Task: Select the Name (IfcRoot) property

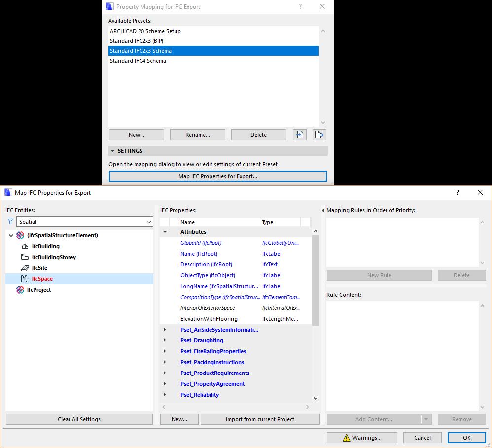Action: pyautogui.click(x=235, y=254)
